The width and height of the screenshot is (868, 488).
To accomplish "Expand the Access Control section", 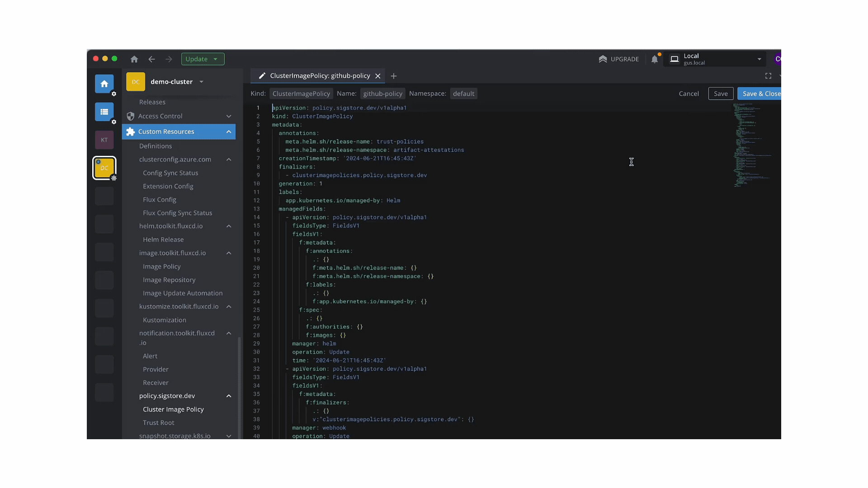I will [x=229, y=116].
